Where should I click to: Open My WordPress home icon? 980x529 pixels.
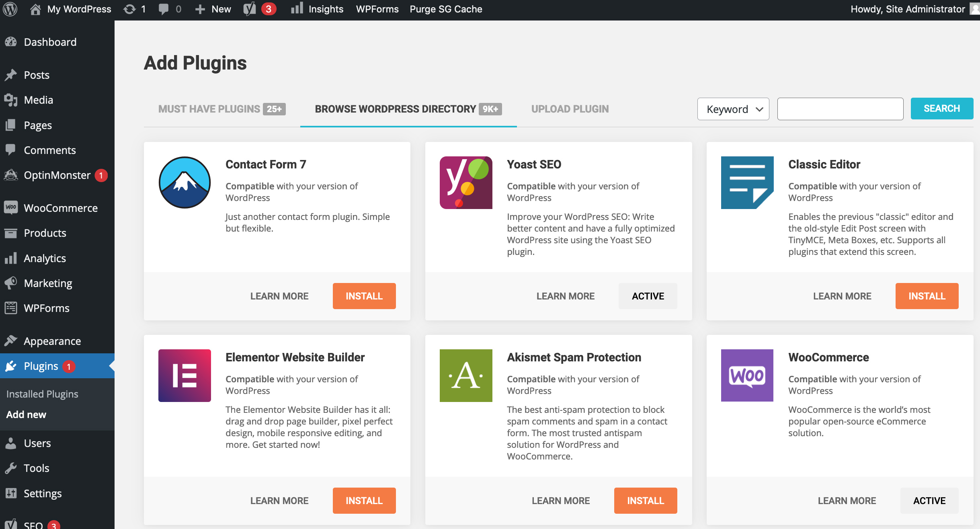[35, 9]
